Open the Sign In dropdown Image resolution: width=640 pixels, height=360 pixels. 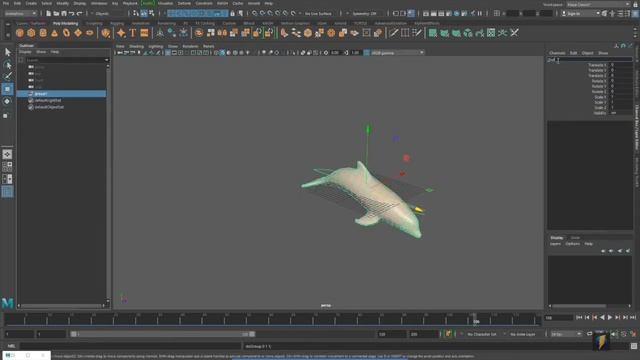(x=580, y=13)
